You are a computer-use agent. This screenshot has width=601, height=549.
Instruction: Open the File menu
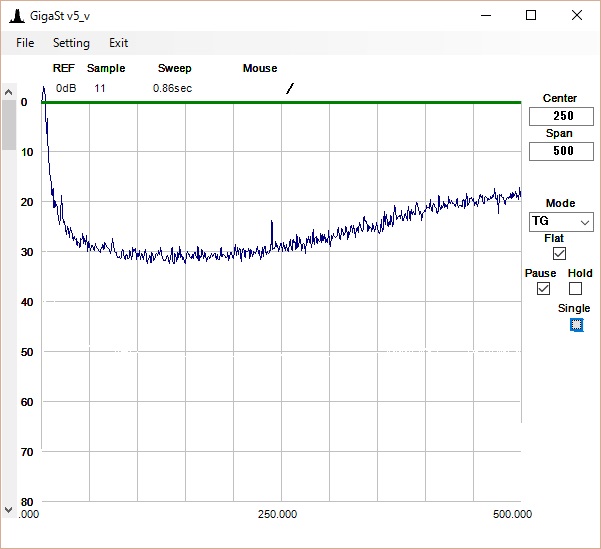25,43
